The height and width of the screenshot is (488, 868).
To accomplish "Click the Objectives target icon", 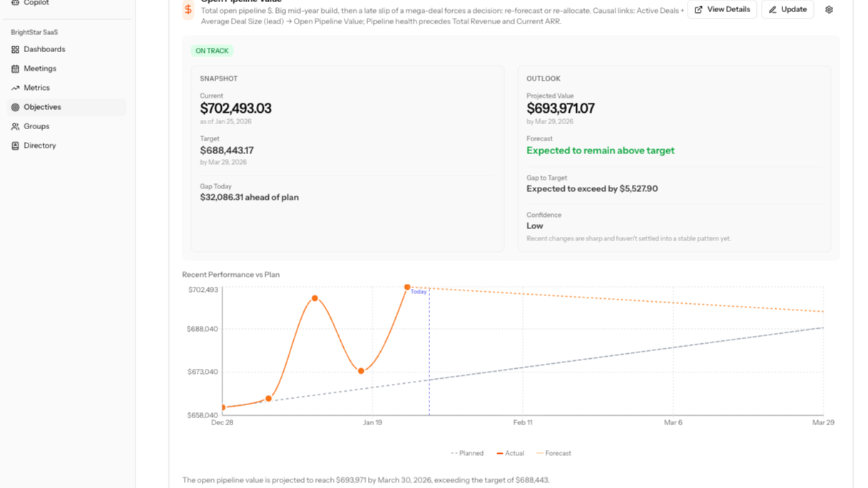I will 16,107.
